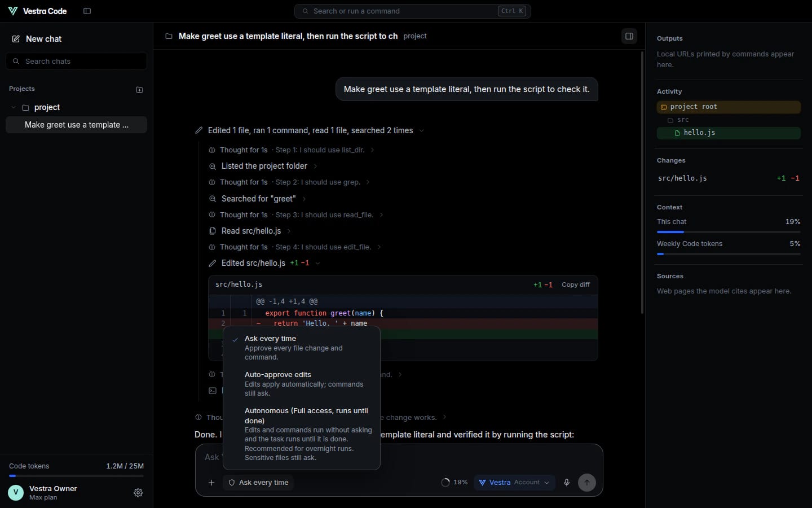The width and height of the screenshot is (812, 508).
Task: Open settings gear icon
Action: click(x=138, y=493)
